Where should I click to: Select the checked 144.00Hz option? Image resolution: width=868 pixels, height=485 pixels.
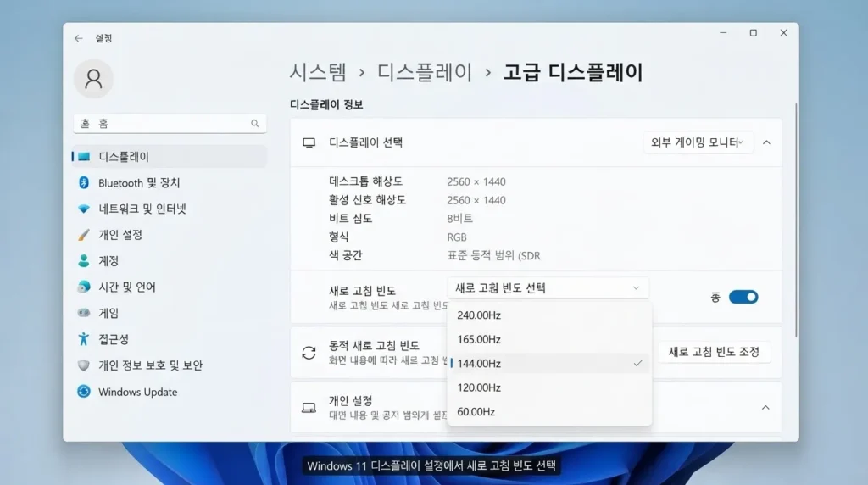(548, 363)
